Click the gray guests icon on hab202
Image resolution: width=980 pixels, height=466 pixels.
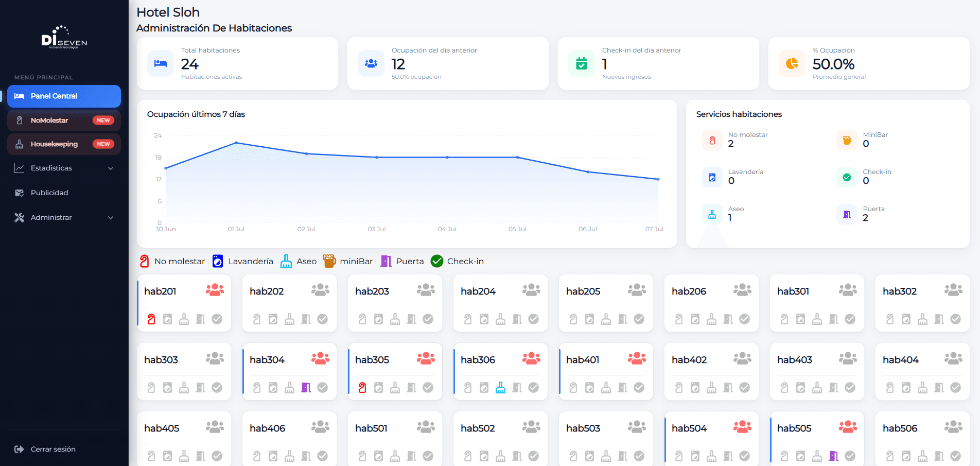320,289
